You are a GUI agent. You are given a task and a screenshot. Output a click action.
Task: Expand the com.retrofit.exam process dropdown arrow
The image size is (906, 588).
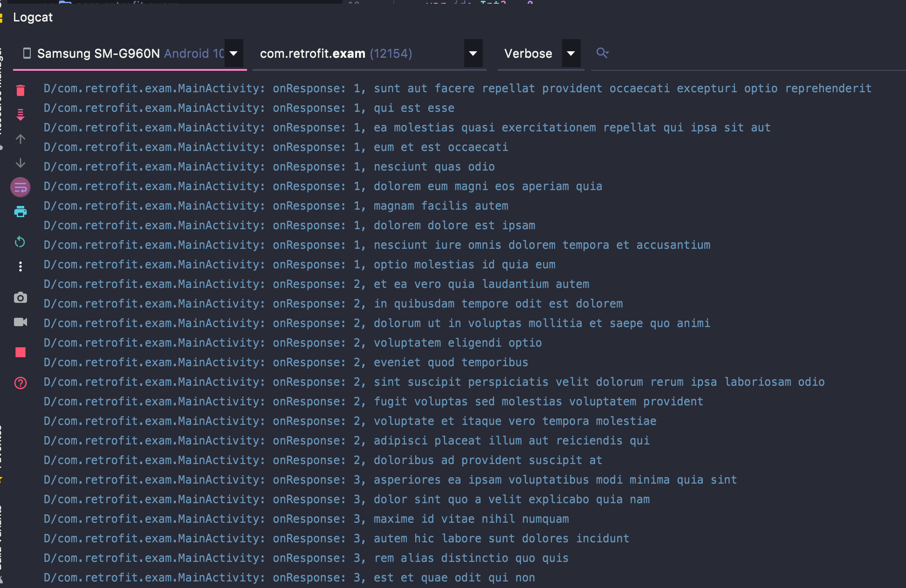(x=473, y=54)
